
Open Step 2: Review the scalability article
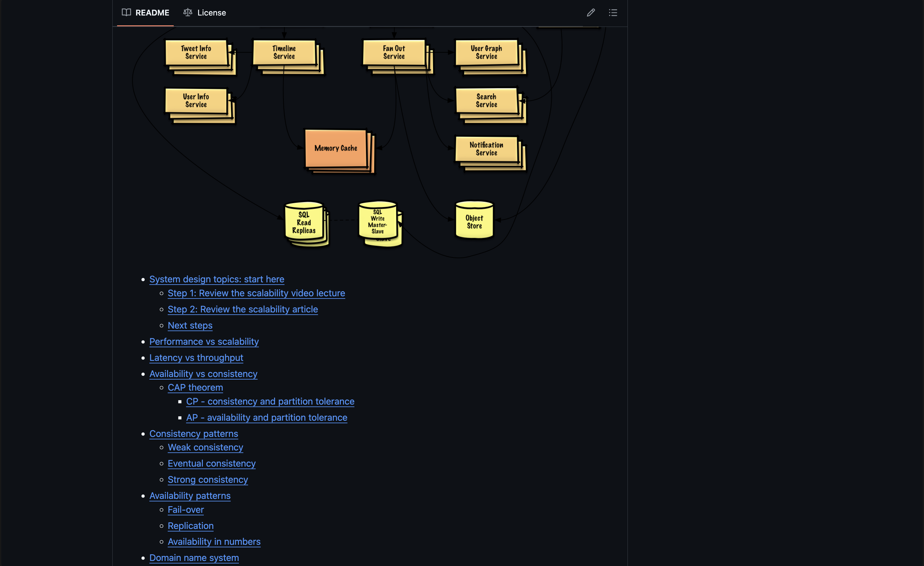click(x=243, y=309)
